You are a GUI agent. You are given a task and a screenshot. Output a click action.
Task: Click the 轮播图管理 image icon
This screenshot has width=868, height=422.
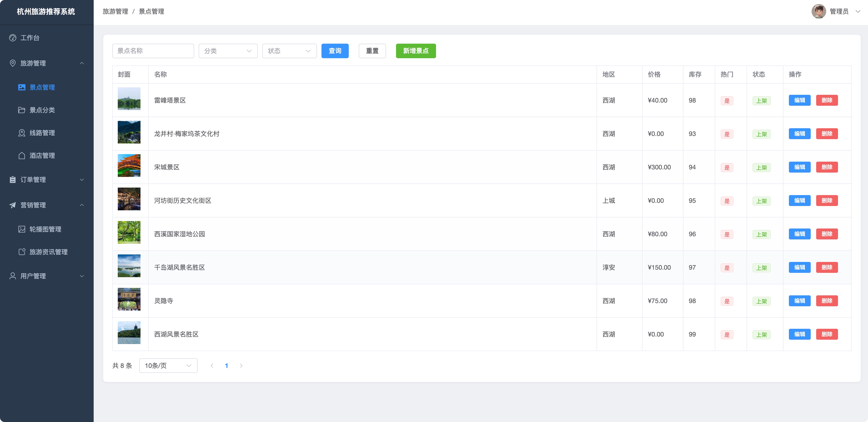[22, 229]
